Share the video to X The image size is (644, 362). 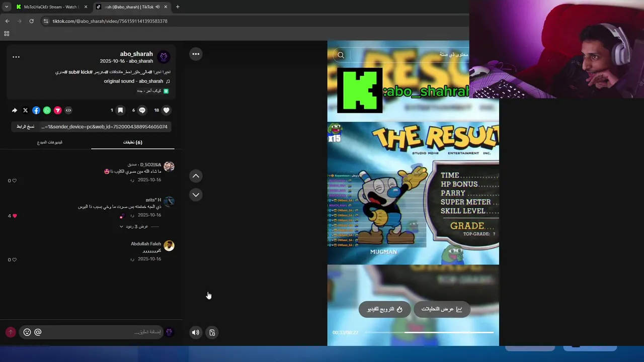(x=25, y=110)
